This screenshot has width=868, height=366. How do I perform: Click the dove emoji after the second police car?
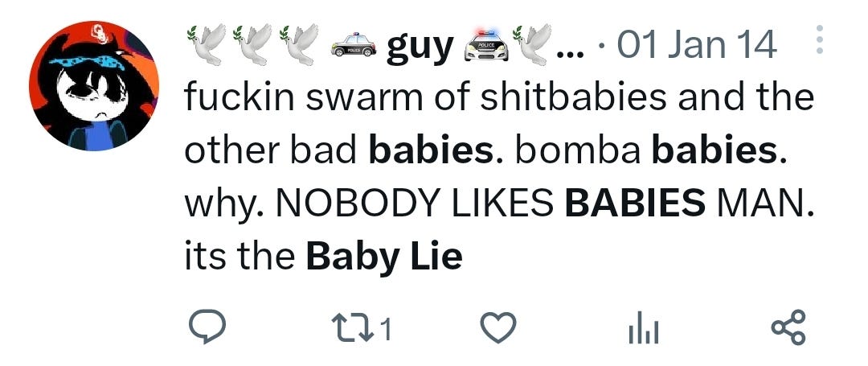pyautogui.click(x=531, y=43)
